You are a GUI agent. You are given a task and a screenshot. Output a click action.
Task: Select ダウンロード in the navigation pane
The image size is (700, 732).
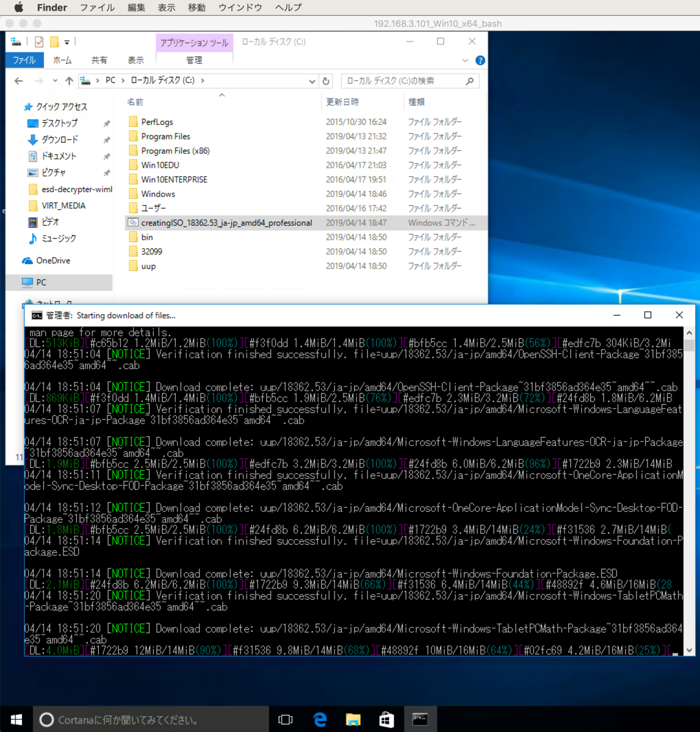pos(59,140)
